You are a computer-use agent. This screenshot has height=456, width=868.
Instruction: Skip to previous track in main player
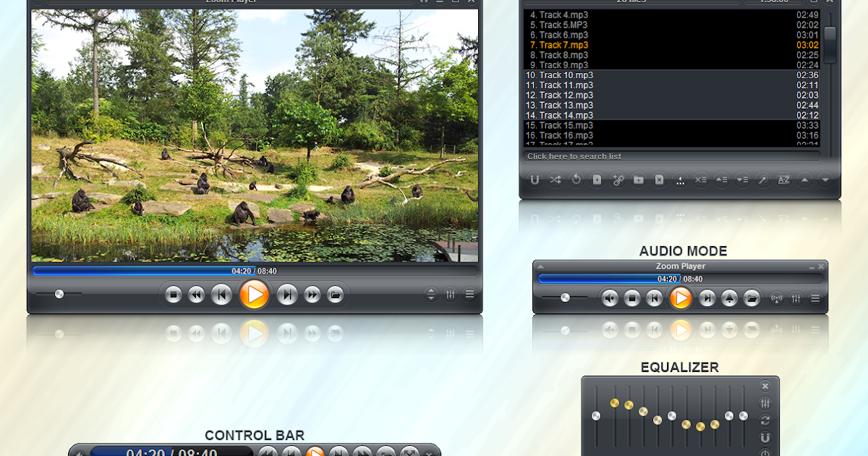point(221,295)
